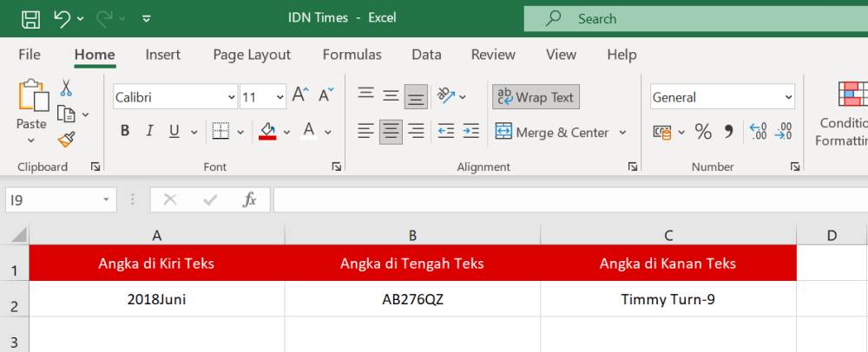Viewport: 868px width, 352px height.
Task: Switch to the View tab
Action: [561, 55]
